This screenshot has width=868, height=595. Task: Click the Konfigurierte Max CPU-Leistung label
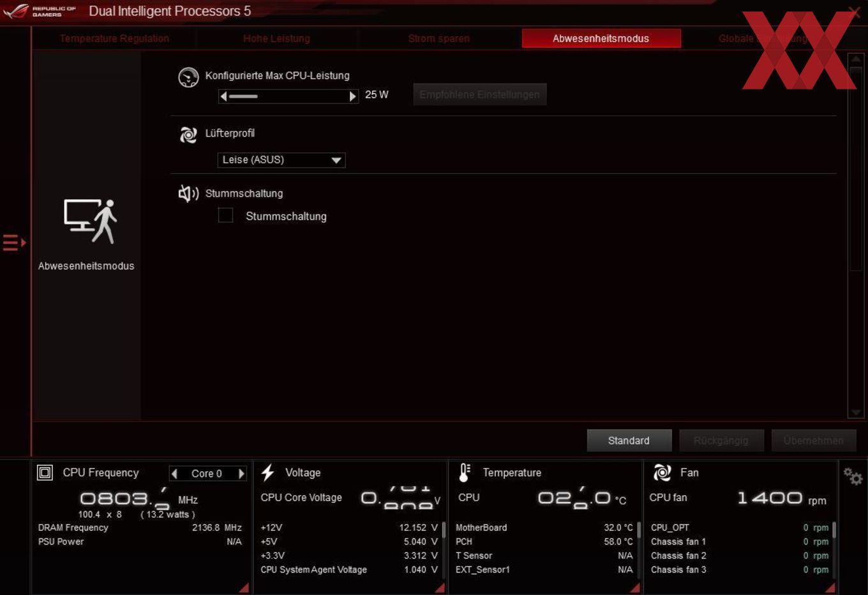point(278,76)
